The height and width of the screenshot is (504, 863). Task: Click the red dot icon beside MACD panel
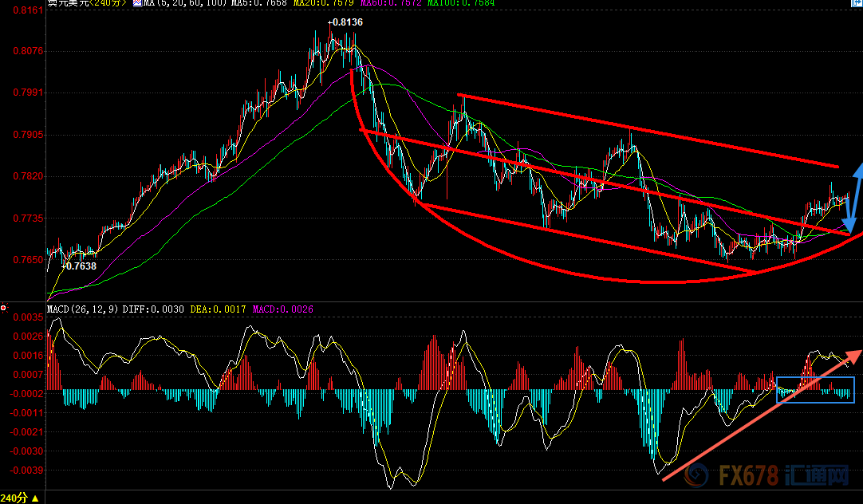coord(4,308)
